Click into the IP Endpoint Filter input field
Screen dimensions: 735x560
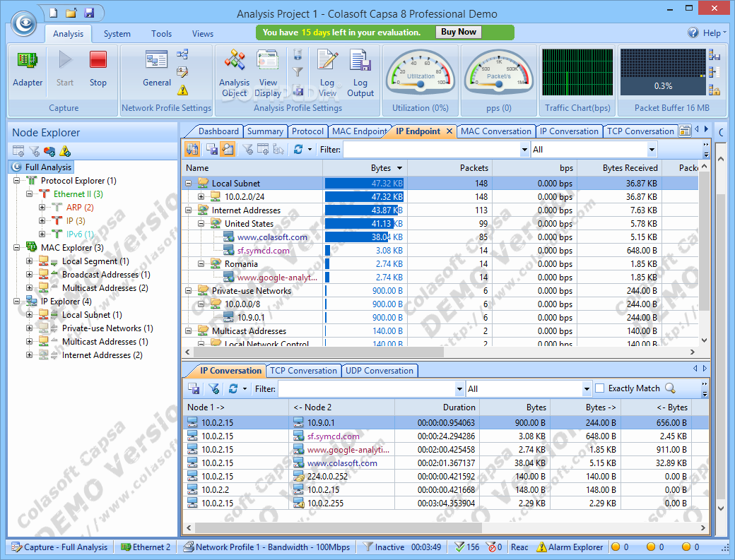(431, 150)
